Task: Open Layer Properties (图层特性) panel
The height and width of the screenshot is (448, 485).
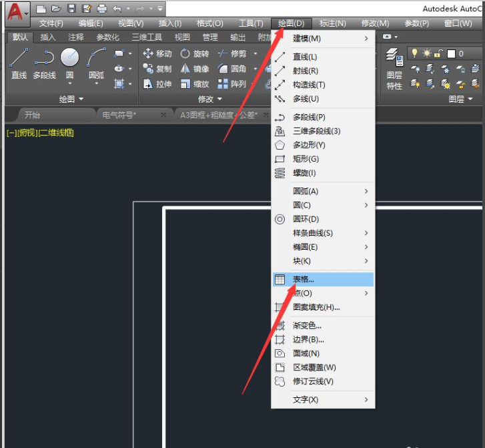Action: click(394, 69)
